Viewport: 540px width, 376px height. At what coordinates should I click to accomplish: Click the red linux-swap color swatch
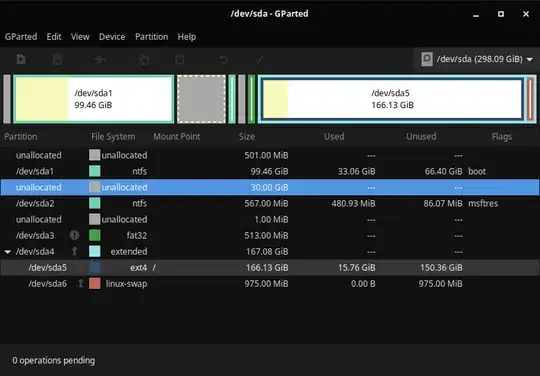95,283
